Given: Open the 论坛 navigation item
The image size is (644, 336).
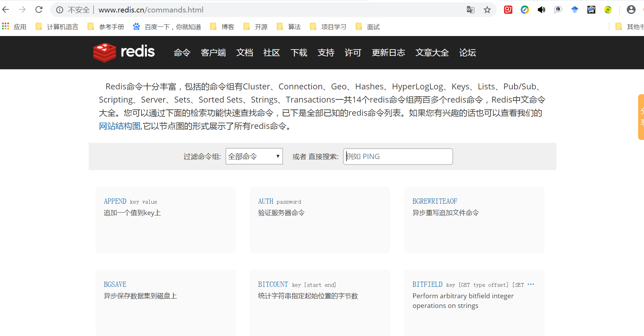Looking at the screenshot, I should coord(468,53).
